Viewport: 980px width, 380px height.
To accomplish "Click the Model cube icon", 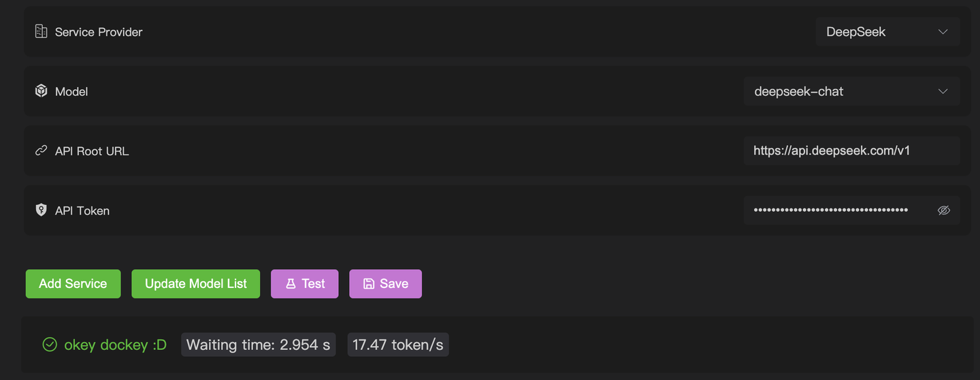I will (x=41, y=91).
